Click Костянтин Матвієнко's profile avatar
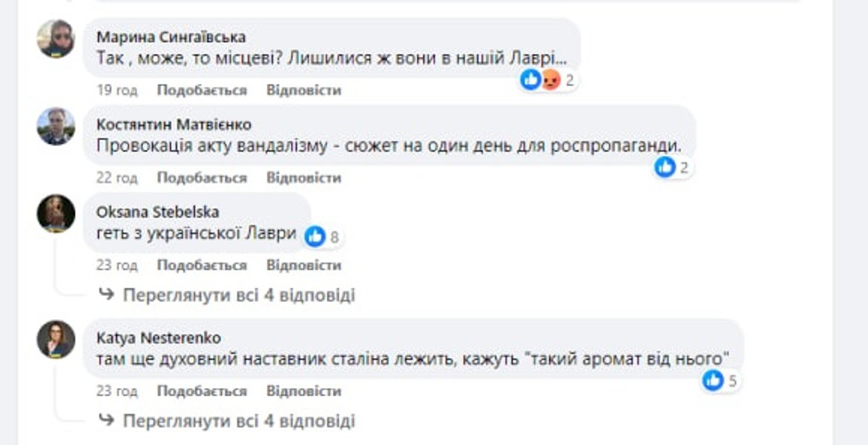The image size is (868, 445). coord(56,126)
